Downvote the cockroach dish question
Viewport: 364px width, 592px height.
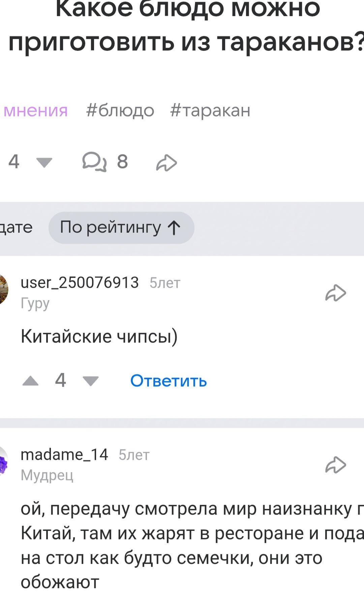[x=44, y=163]
